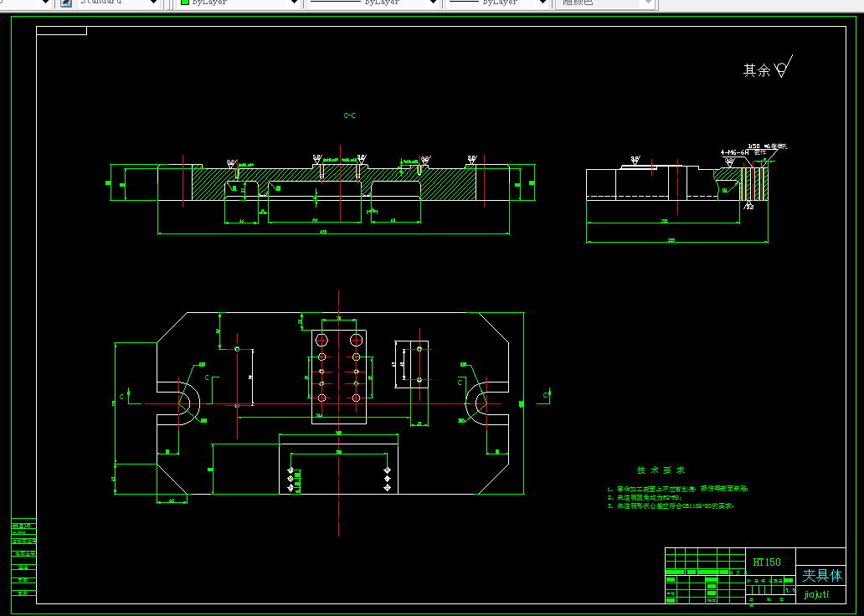The height and width of the screenshot is (616, 864).
Task: Select the far-right C section marker
Action: [545, 395]
